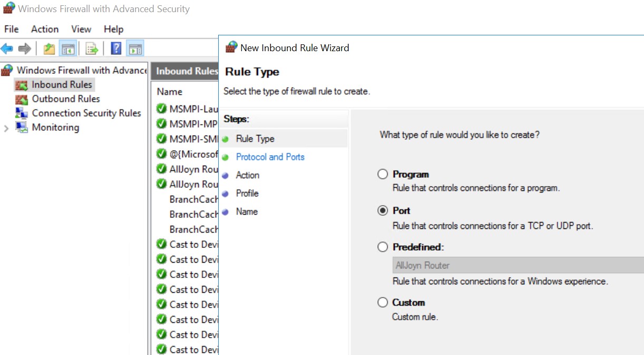Open the AllJoyn Router predefined dropdown
The height and width of the screenshot is (355, 644).
(518, 265)
